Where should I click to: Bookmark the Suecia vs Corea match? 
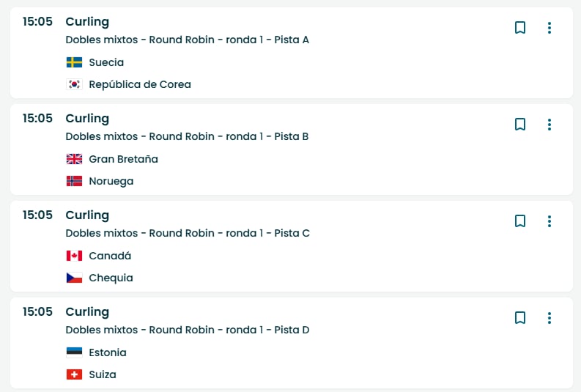(520, 28)
